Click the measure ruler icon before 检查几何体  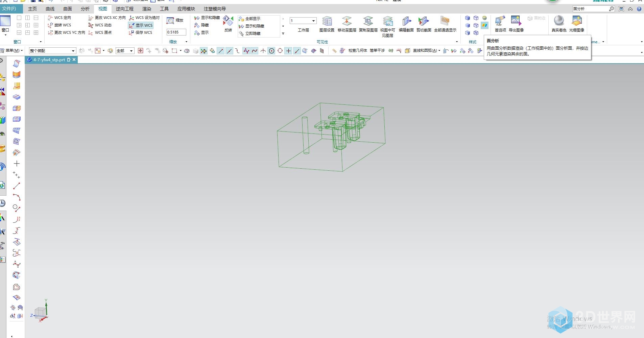(x=334, y=51)
